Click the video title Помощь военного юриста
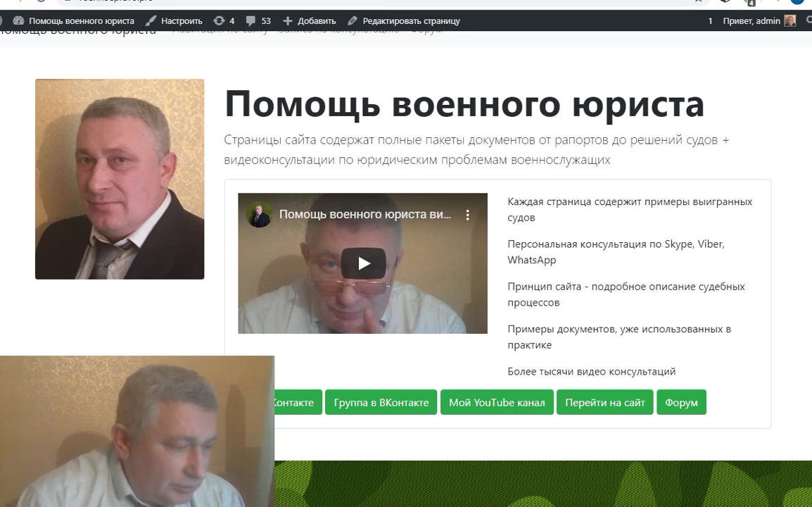The image size is (812, 507). pyautogui.click(x=364, y=215)
